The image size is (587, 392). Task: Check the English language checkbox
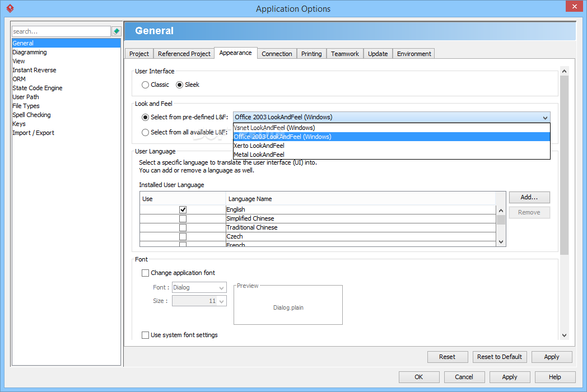183,209
